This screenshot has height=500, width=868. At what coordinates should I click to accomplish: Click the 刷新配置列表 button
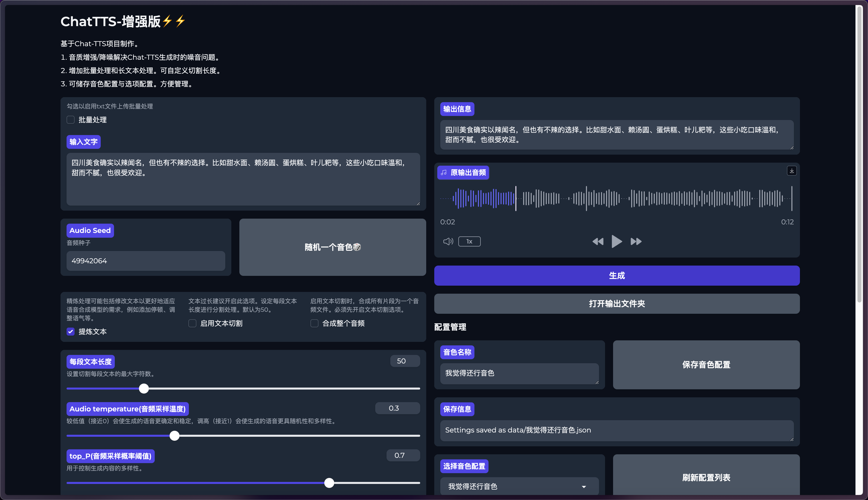point(706,477)
